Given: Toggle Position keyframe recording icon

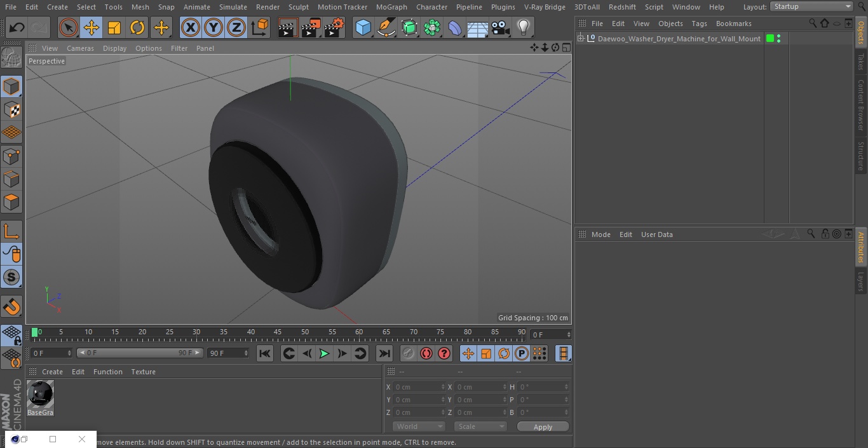Looking at the screenshot, I should tap(468, 353).
